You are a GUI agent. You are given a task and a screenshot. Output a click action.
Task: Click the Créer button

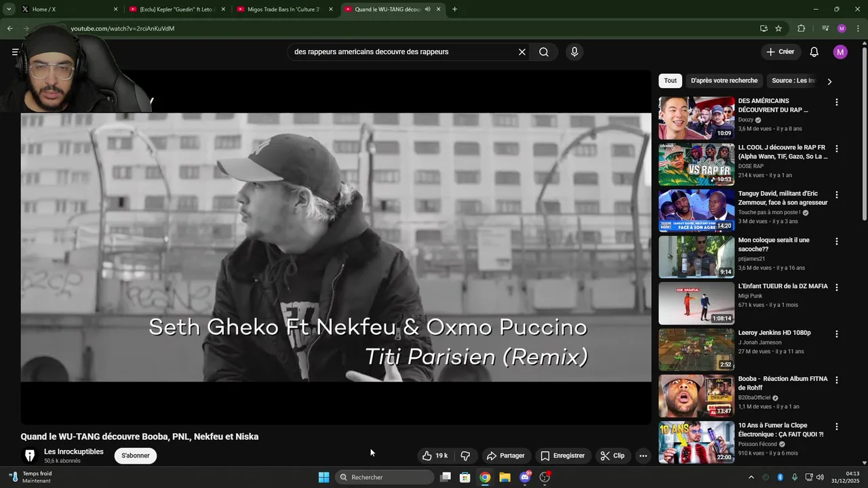coord(780,52)
